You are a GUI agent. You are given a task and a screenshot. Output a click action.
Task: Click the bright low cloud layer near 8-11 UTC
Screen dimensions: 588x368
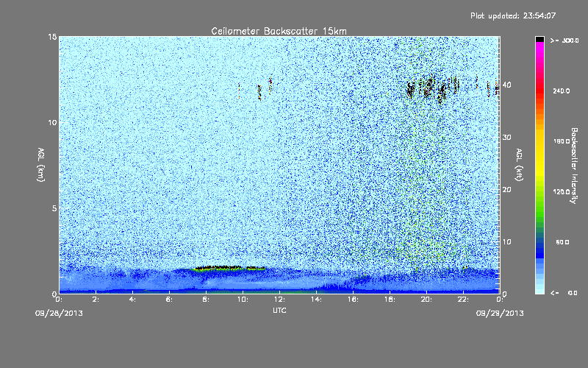(229, 268)
